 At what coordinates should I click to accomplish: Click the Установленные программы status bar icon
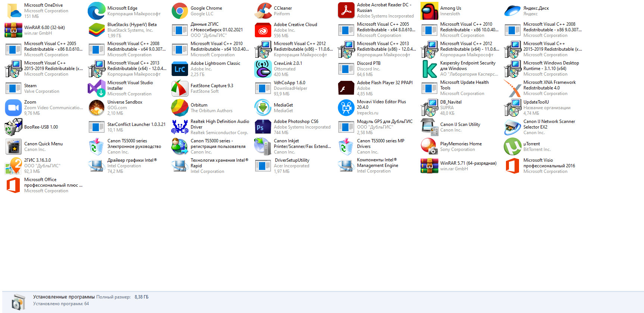click(x=18, y=302)
